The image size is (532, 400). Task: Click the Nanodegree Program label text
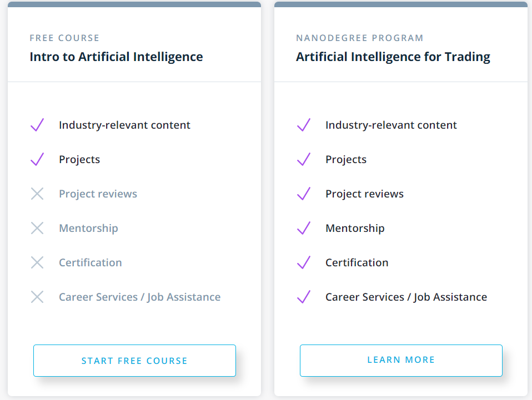pyautogui.click(x=360, y=38)
